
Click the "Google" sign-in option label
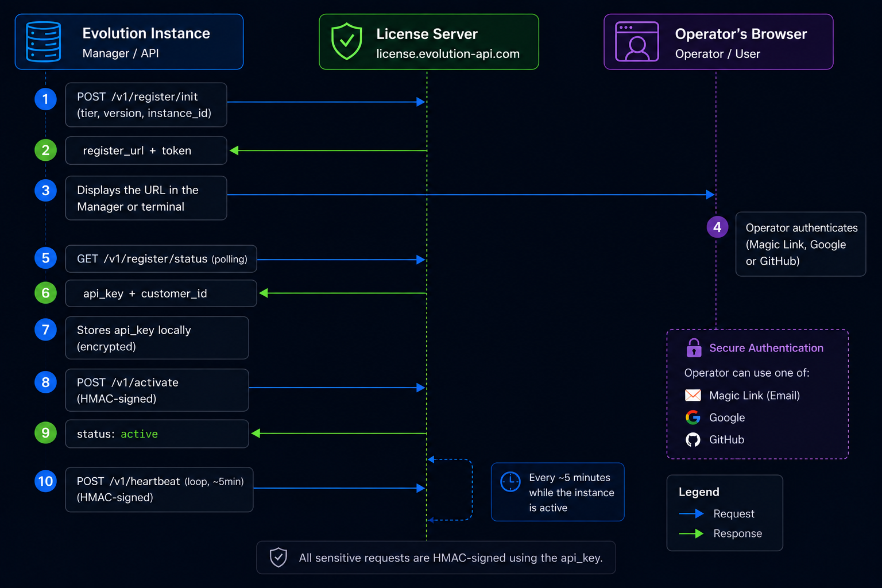pos(727,417)
